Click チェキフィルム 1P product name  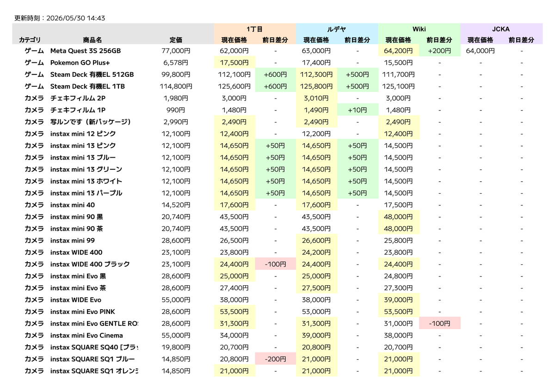(x=78, y=110)
